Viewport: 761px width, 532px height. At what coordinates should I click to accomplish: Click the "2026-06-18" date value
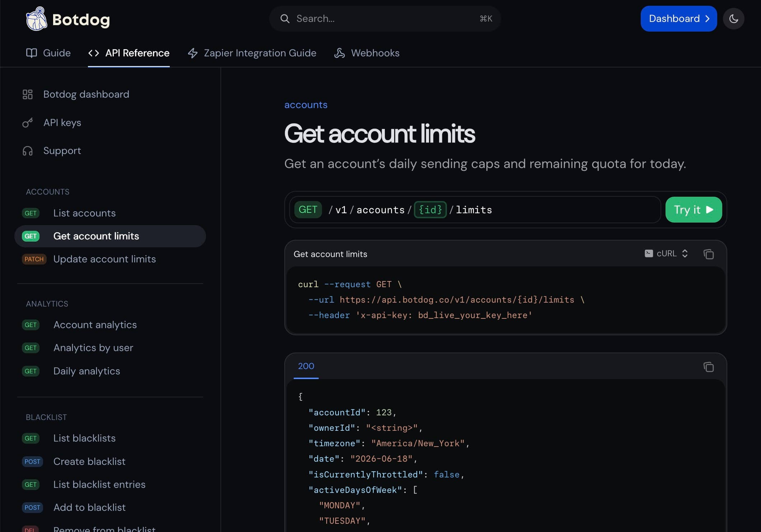pyautogui.click(x=381, y=459)
